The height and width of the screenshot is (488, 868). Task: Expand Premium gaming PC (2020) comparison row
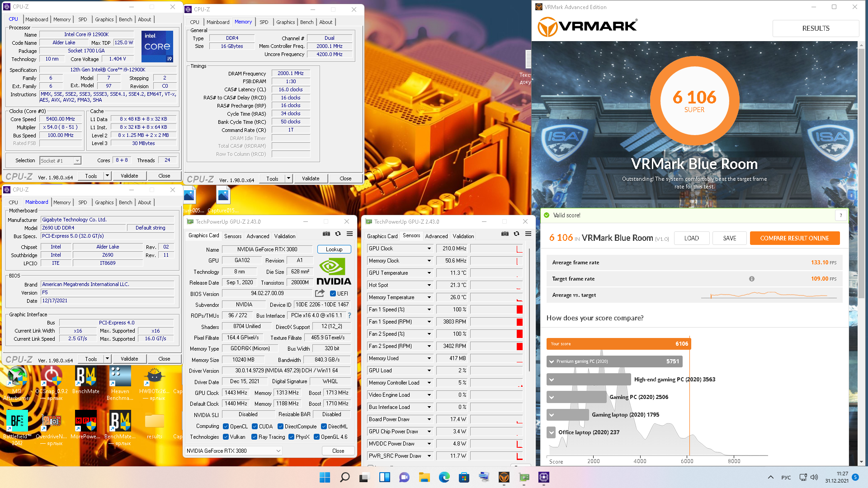tap(552, 361)
